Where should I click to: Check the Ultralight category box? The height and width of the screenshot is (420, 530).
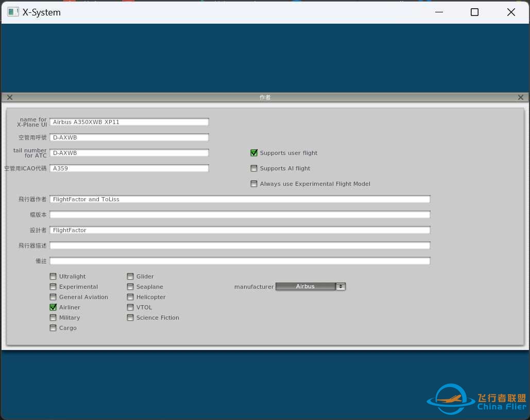pyautogui.click(x=53, y=276)
